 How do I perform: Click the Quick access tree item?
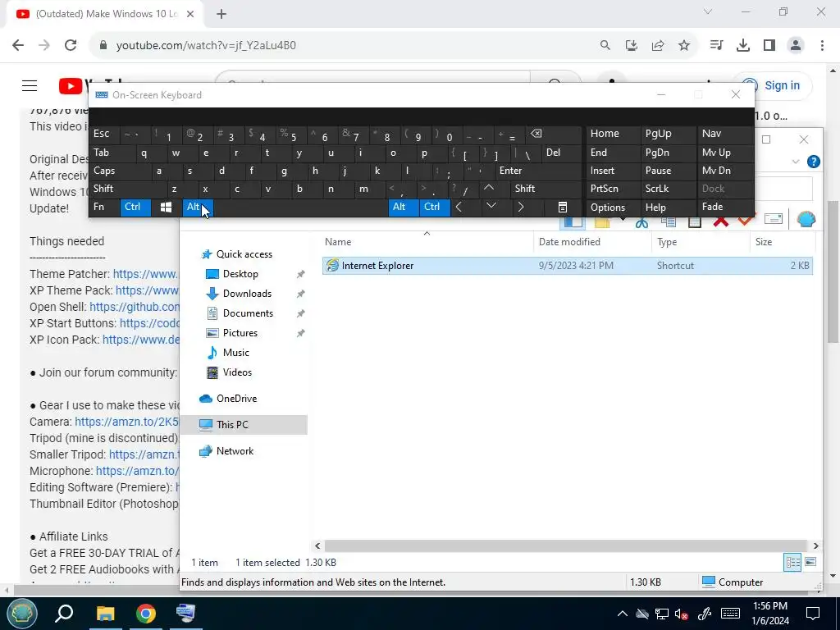[244, 254]
